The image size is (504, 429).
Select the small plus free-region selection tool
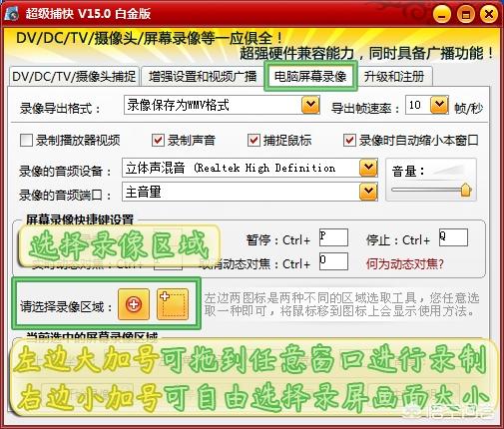point(173,304)
